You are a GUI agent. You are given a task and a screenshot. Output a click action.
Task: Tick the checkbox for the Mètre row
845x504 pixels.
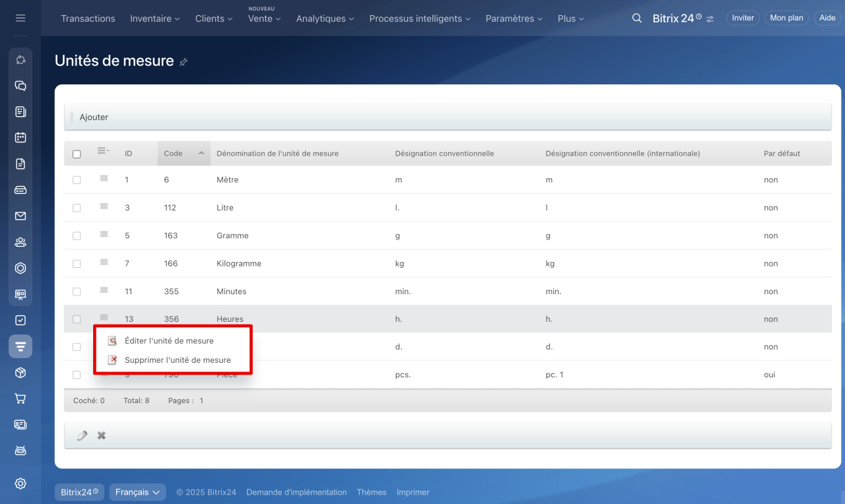point(77,180)
